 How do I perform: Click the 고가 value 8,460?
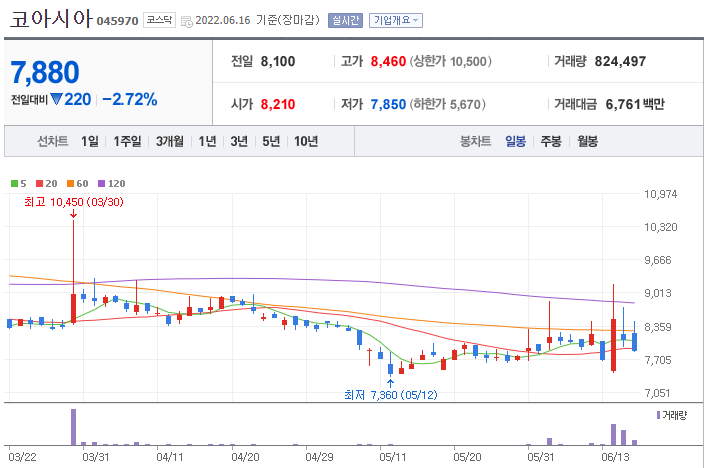click(388, 61)
